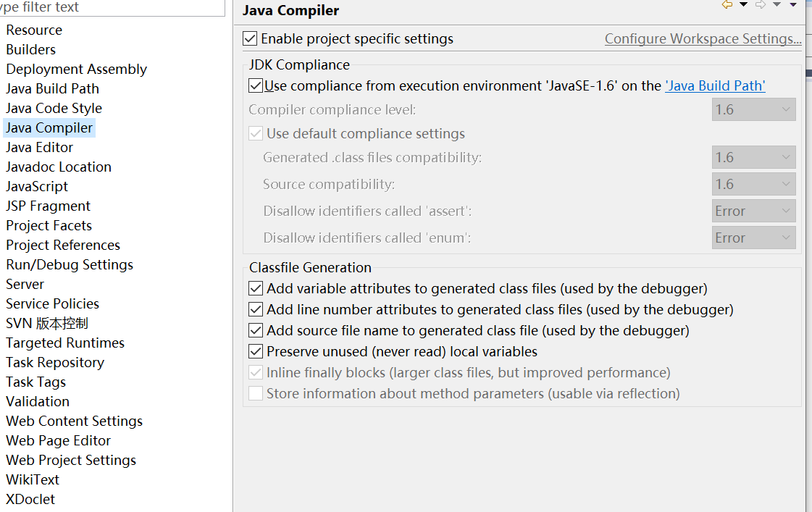Open the 'Java Build Path' link
Image resolution: width=812 pixels, height=512 pixels.
(x=715, y=85)
